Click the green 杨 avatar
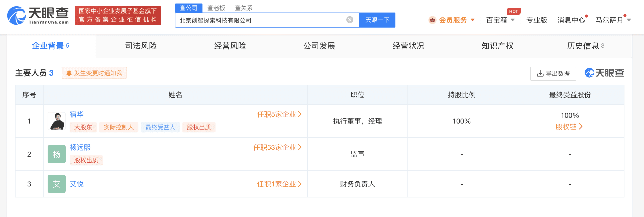Image resolution: width=644 pixels, height=217 pixels. coord(57,154)
